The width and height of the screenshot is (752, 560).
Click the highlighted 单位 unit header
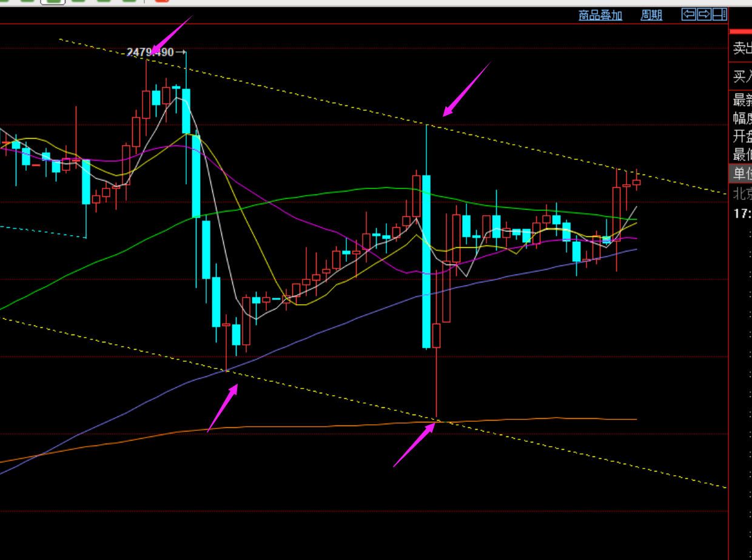(740, 174)
